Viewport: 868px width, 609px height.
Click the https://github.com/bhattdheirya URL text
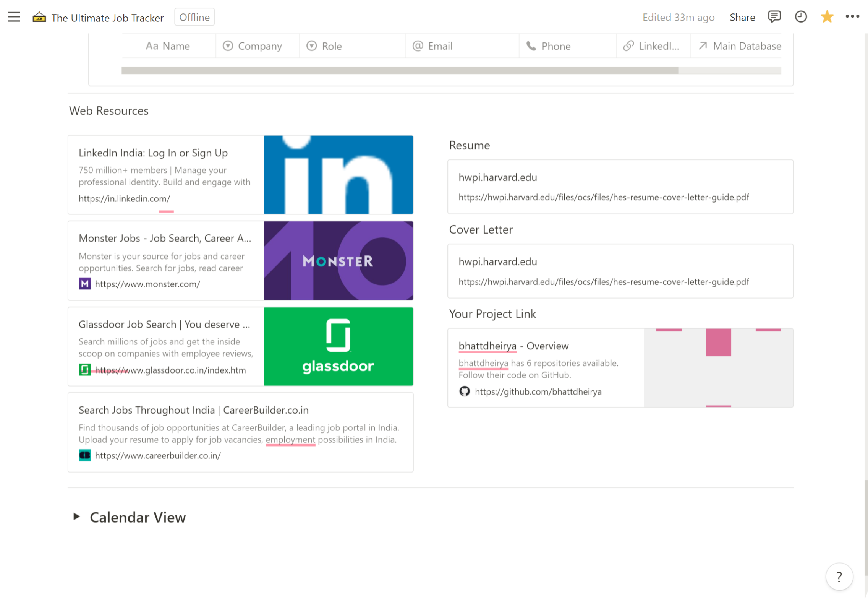(538, 392)
